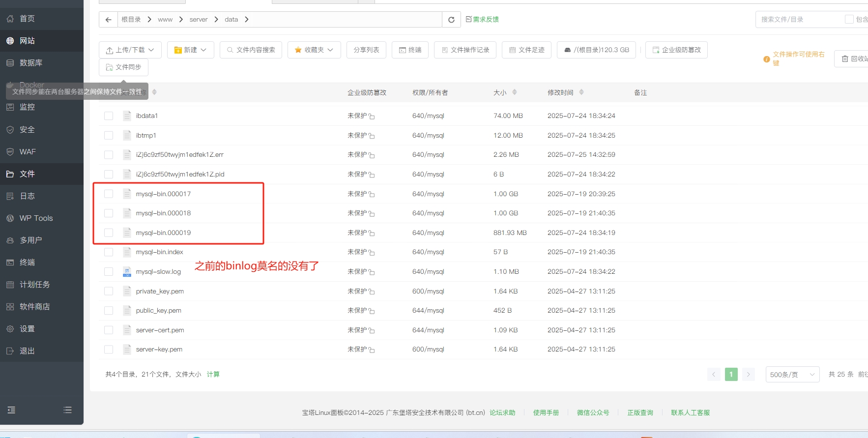The image size is (868, 438).
Task: Open the 正版查询 link
Action: [640, 413]
